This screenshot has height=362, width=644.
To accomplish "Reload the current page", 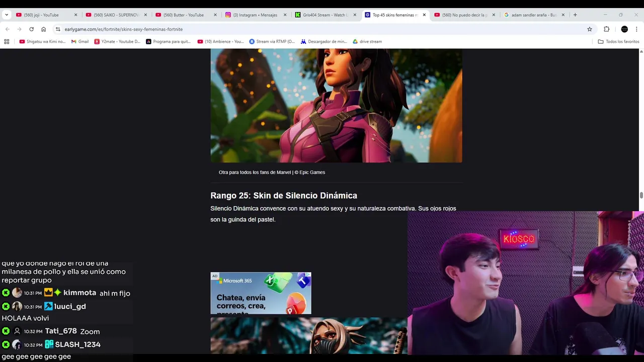I will [x=31, y=29].
